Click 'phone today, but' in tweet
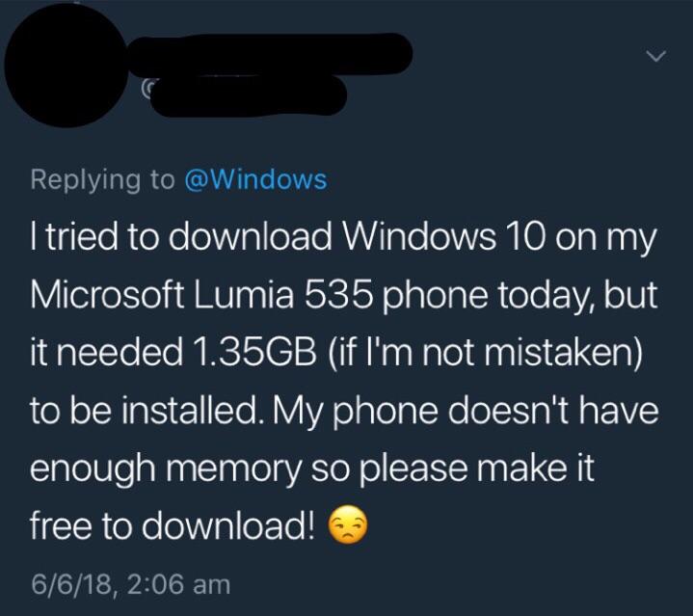 coord(520,295)
